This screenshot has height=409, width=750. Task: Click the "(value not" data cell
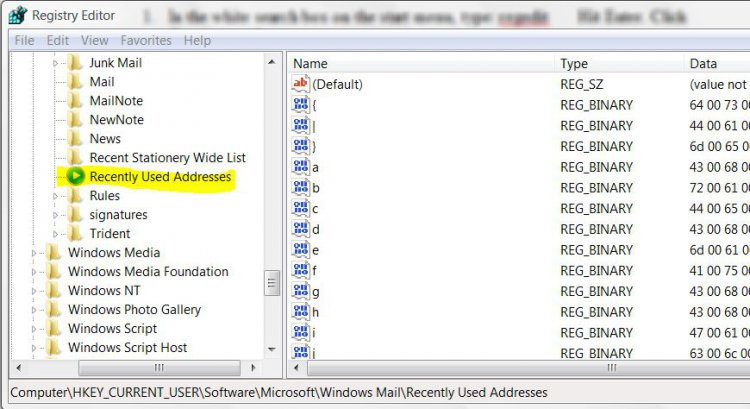pos(718,85)
